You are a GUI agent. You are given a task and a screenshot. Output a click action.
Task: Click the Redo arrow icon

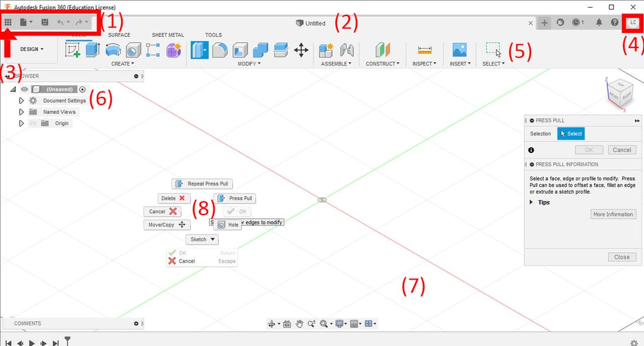pyautogui.click(x=79, y=23)
